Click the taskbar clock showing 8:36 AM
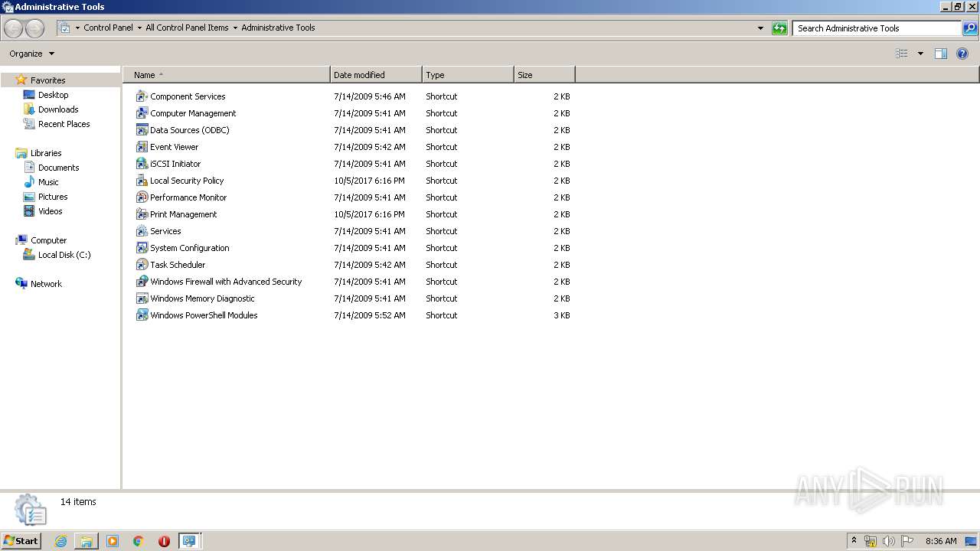 coord(941,541)
